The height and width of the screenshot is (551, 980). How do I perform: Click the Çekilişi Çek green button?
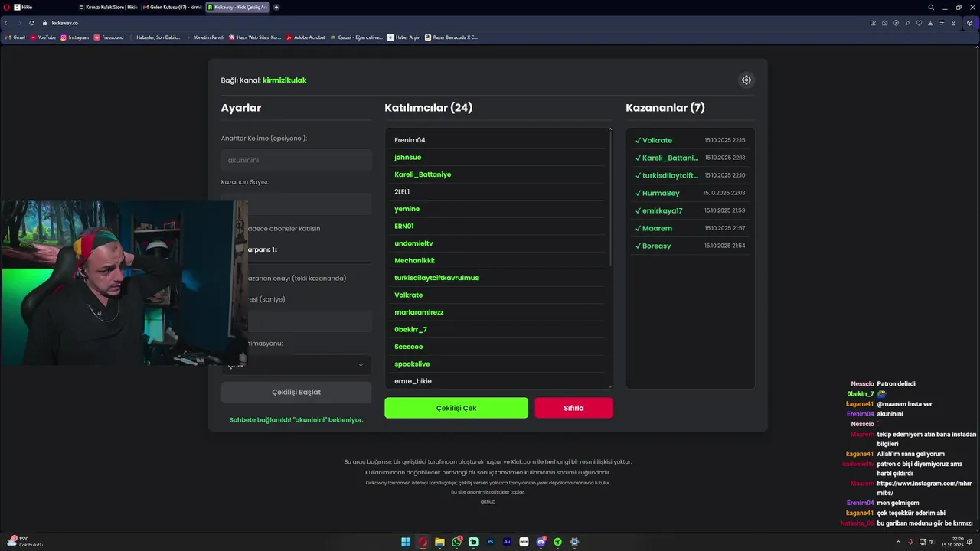click(456, 408)
